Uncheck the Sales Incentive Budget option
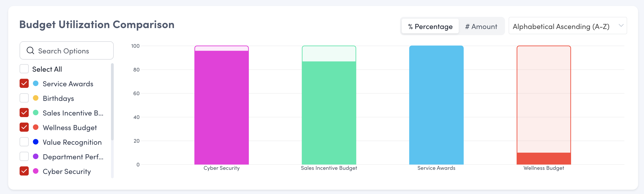Viewport: 644px width, 194px height. (x=24, y=113)
